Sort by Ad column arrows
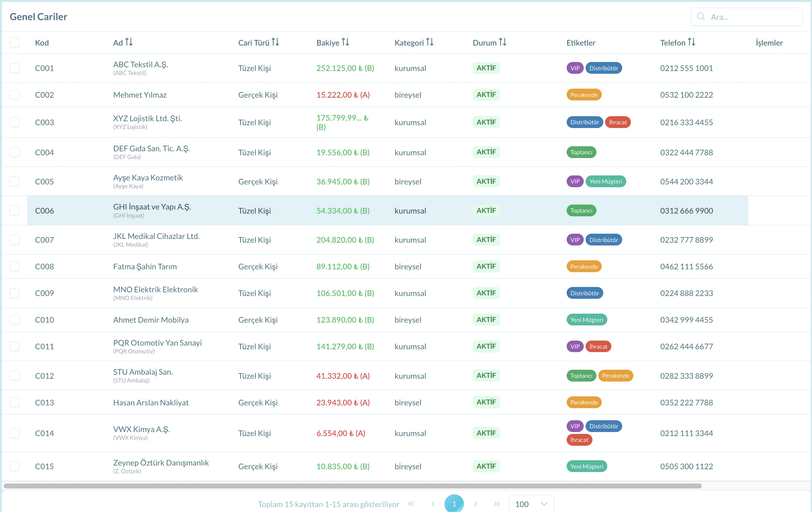The width and height of the screenshot is (812, 512). point(129,42)
